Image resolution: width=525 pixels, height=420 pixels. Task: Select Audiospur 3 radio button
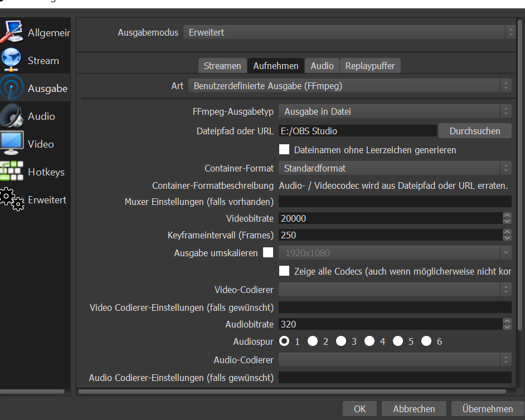pyautogui.click(x=341, y=341)
